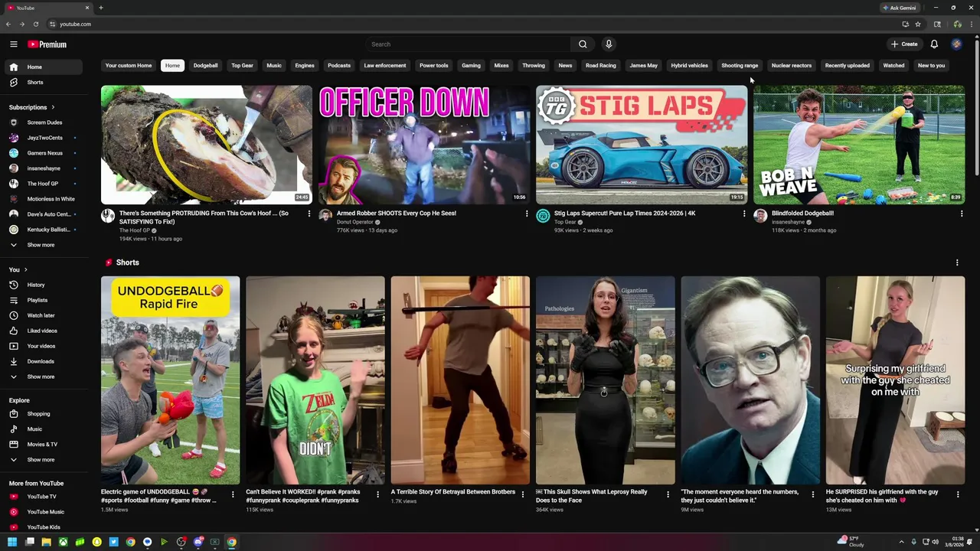
Task: Open Scream Dudes subscription
Action: pos(44,122)
